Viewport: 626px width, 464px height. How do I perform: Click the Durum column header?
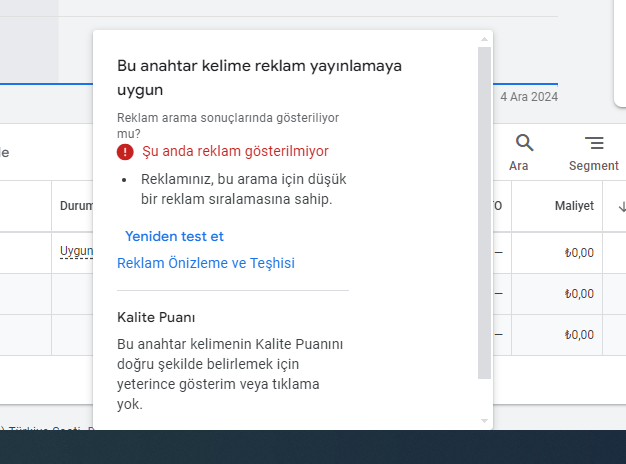click(76, 206)
